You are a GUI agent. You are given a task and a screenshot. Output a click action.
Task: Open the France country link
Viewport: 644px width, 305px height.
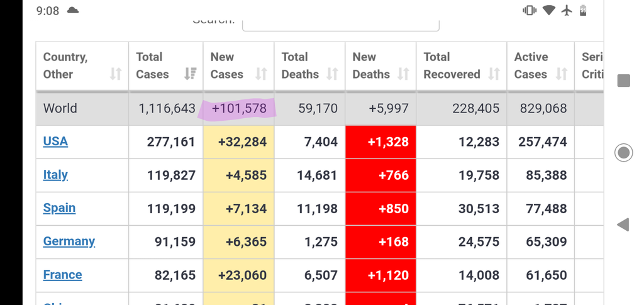click(x=62, y=275)
